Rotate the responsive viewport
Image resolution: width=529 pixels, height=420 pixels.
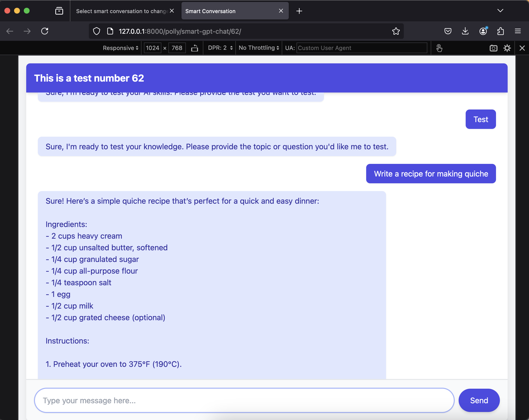(x=195, y=48)
